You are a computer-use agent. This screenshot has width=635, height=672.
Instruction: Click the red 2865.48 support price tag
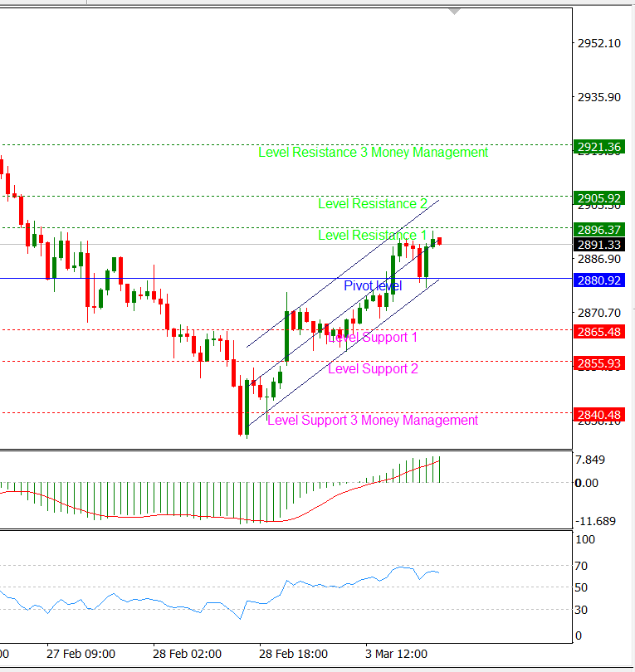[598, 331]
